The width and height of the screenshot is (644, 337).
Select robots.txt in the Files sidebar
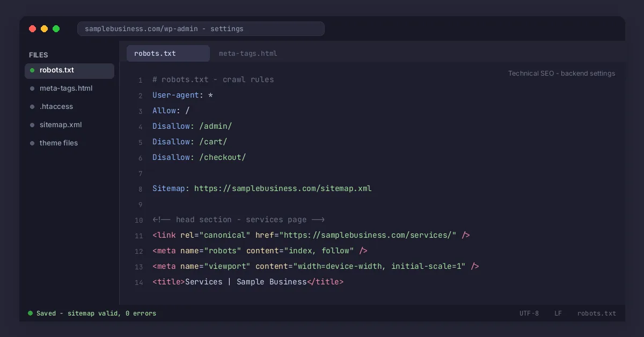69,70
